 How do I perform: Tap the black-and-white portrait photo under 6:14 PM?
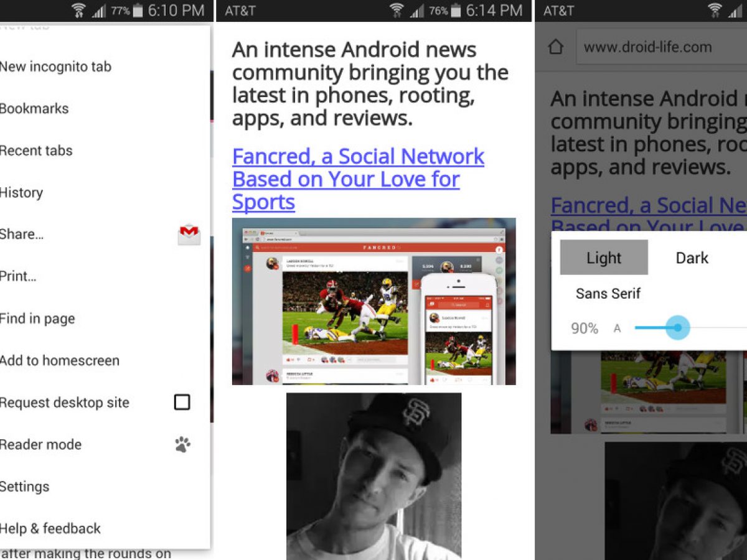coord(374,476)
